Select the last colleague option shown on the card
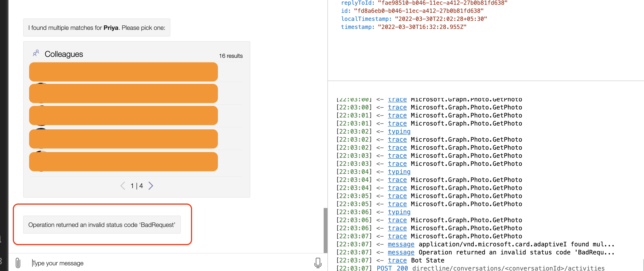 click(123, 161)
